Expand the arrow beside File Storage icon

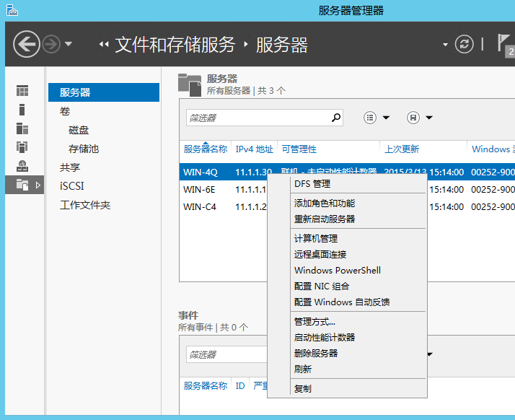pyautogui.click(x=38, y=185)
